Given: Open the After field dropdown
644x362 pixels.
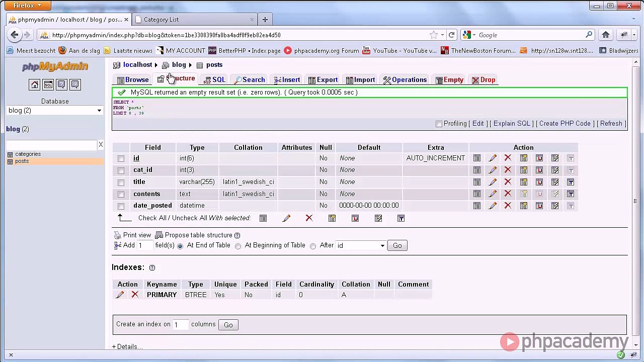Looking at the screenshot, I should coord(361,246).
